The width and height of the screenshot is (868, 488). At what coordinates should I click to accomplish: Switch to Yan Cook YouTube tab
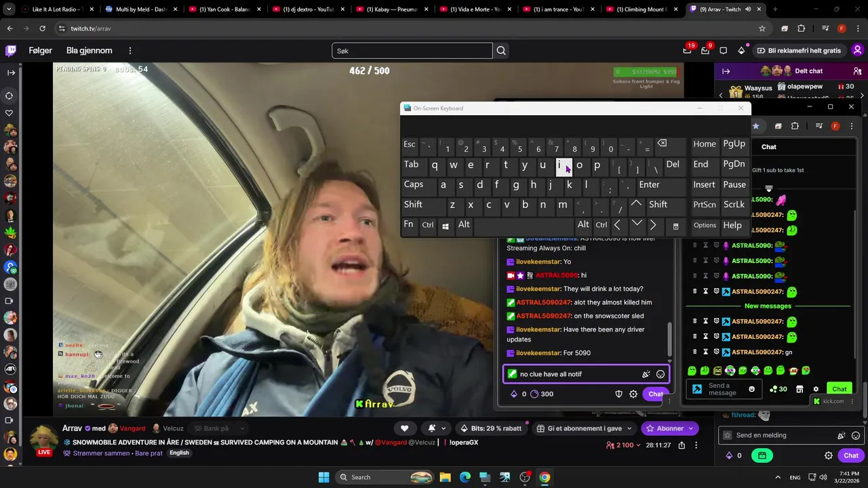225,9
